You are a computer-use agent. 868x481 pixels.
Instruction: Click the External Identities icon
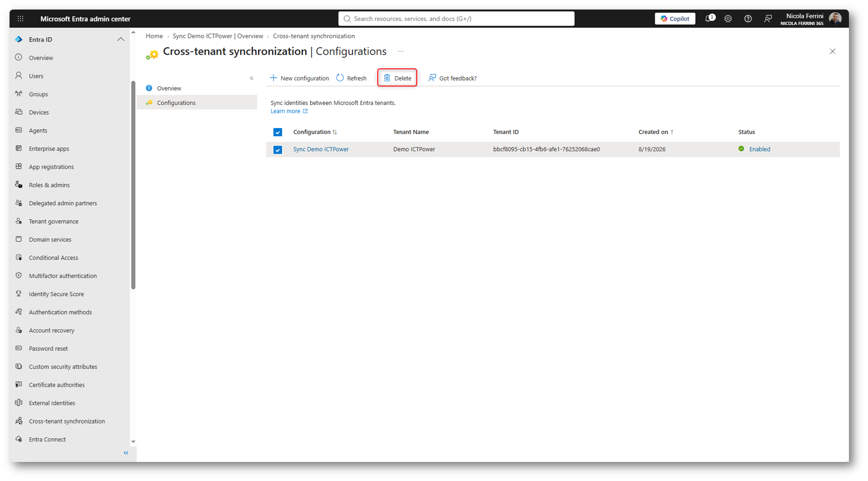[19, 402]
